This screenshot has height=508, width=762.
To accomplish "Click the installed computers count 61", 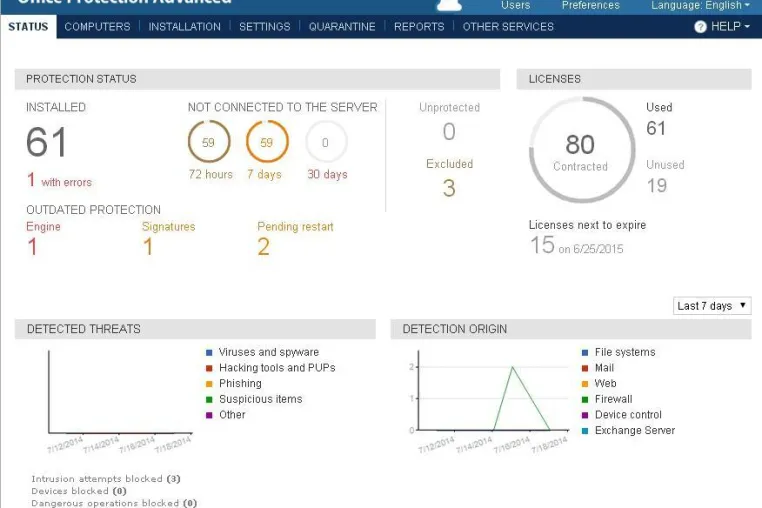I will click(47, 142).
